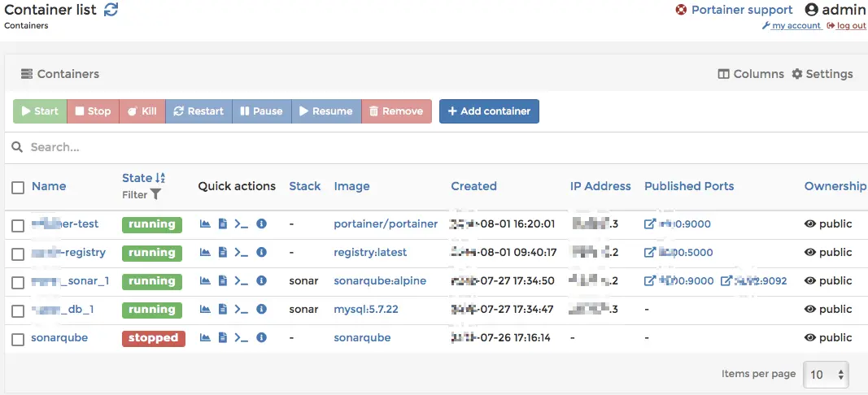This screenshot has height=395, width=868.
Task: Open the Columns table option
Action: (751, 74)
